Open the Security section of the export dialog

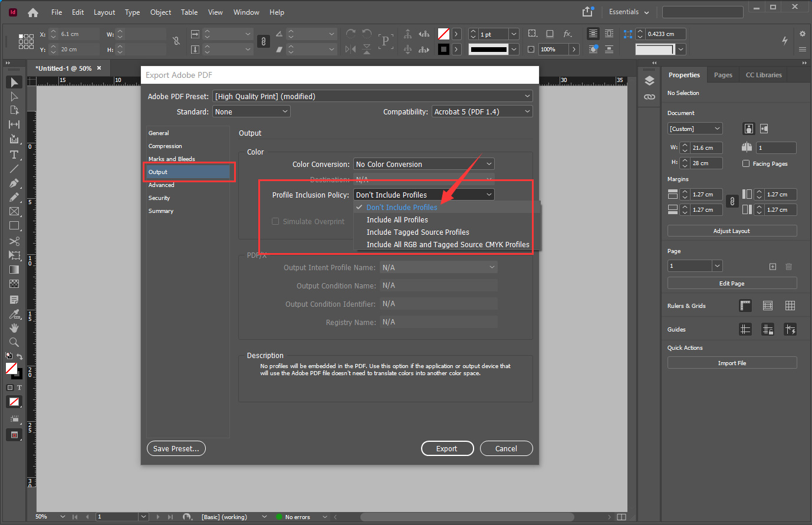point(159,198)
